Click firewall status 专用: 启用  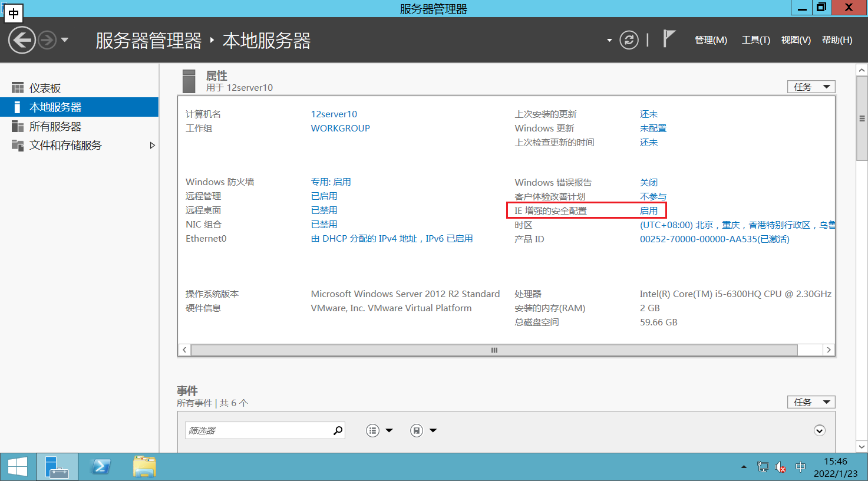point(331,182)
